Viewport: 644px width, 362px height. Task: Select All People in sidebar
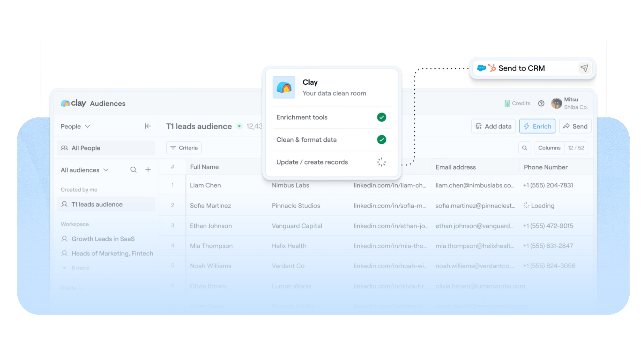(x=106, y=148)
